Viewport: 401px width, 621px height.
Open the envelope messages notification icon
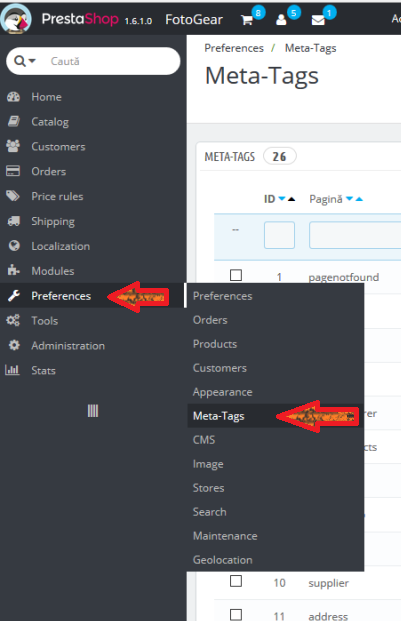tap(318, 20)
